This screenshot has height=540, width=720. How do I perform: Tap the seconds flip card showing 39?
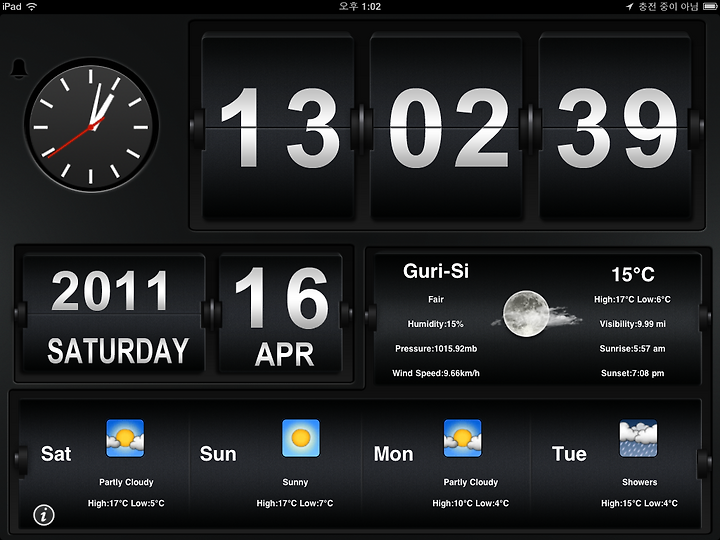[615, 127]
